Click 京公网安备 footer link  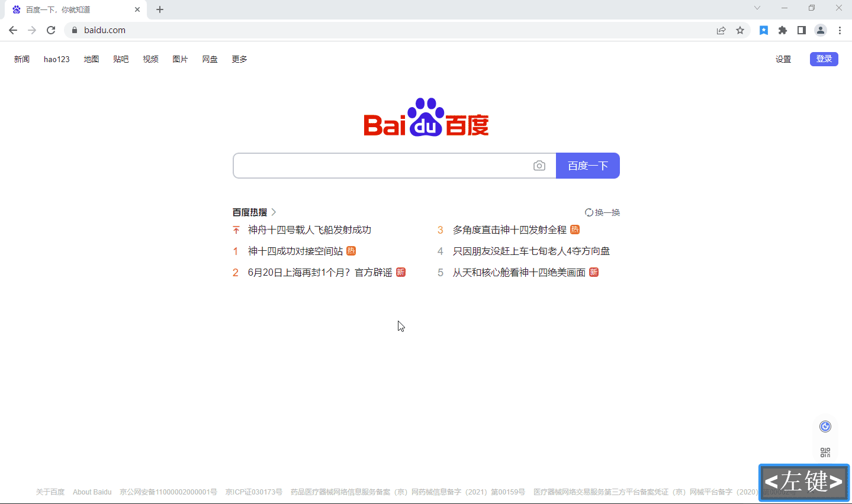[168, 492]
